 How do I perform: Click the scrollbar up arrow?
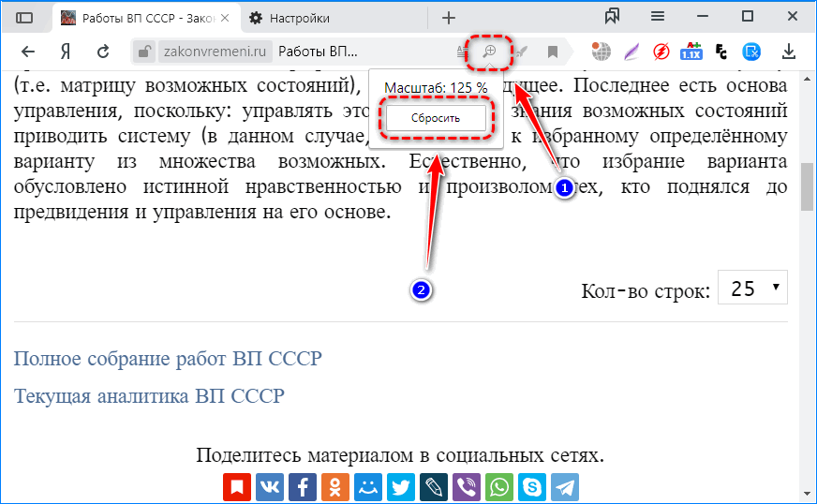[807, 80]
